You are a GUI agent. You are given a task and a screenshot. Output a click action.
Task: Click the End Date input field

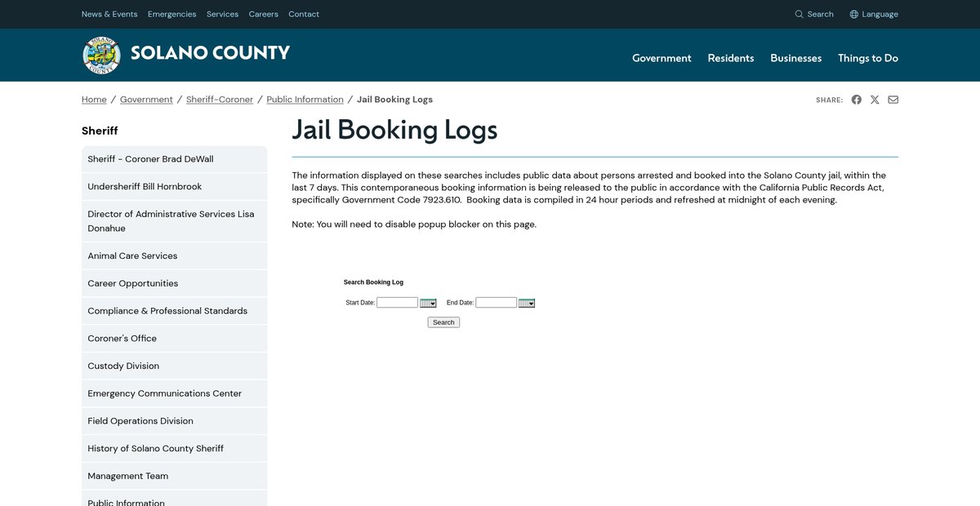point(497,303)
